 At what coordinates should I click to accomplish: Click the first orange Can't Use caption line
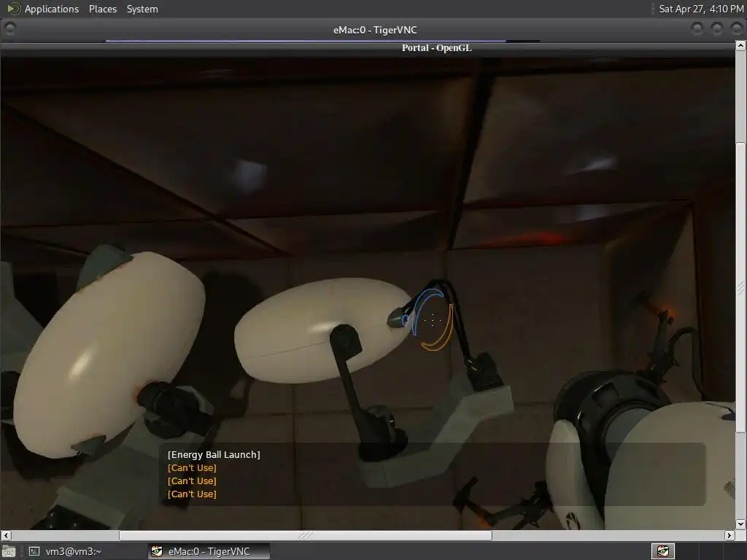click(192, 468)
